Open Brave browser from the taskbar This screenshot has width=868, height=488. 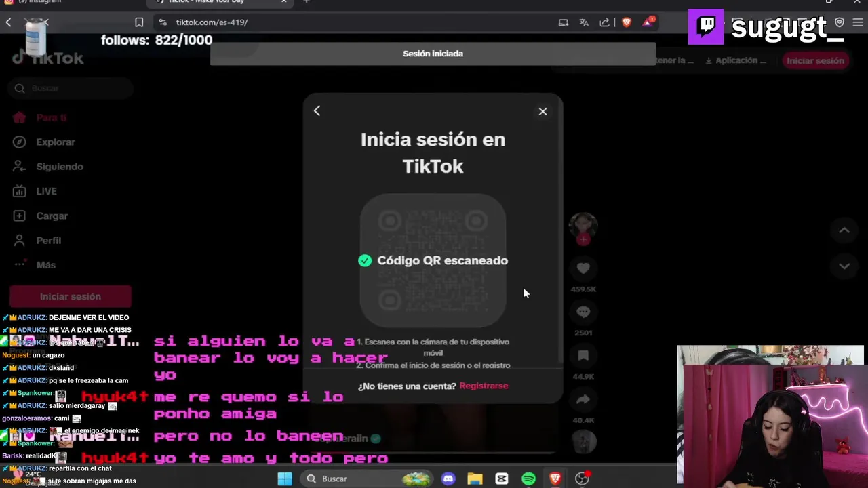pos(555,479)
